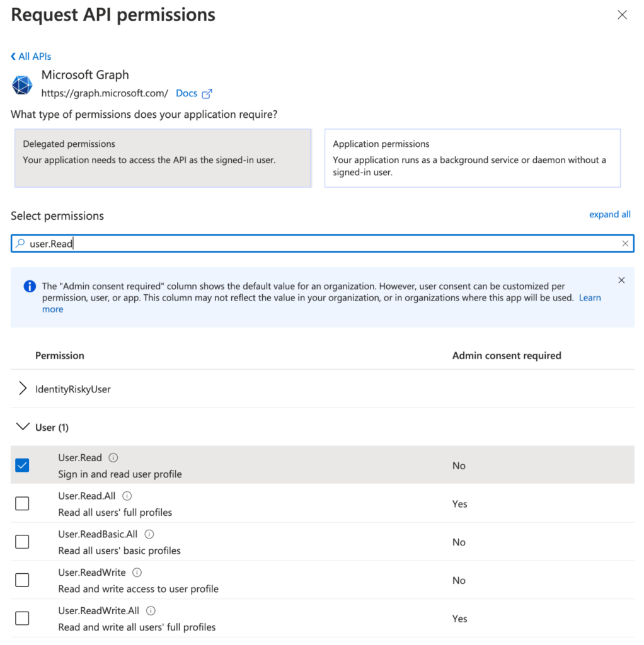
Task: Click the info icon beside User.ReadBasic.All
Action: click(149, 534)
